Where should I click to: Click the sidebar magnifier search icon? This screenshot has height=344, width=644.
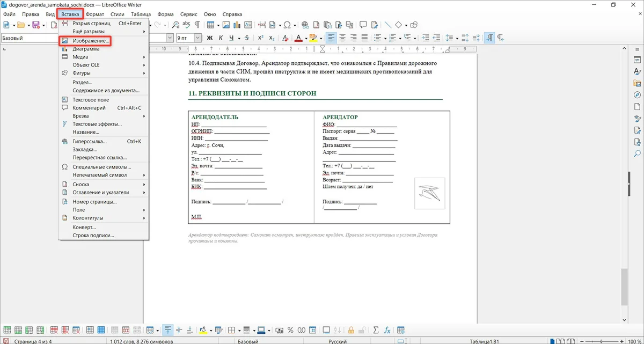click(x=638, y=154)
